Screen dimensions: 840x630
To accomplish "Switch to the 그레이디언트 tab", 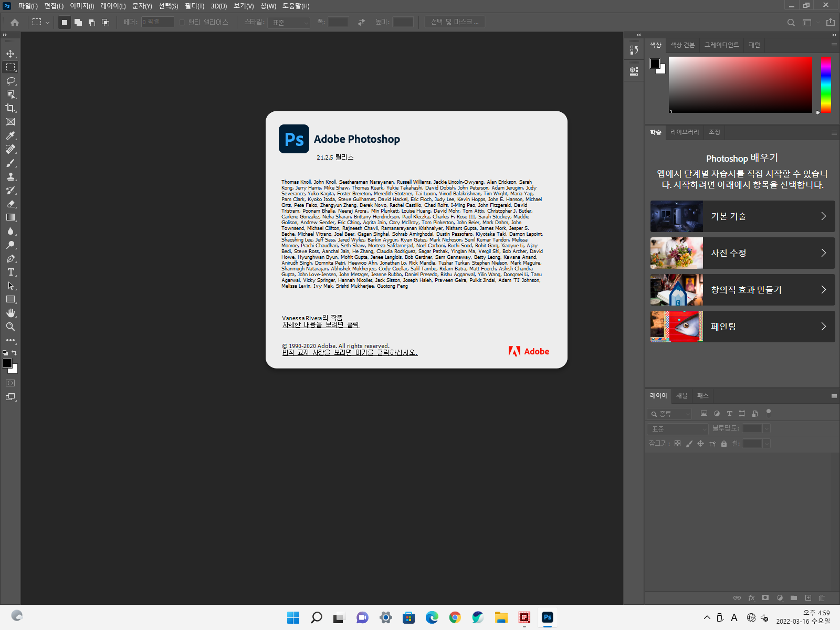I will point(721,45).
